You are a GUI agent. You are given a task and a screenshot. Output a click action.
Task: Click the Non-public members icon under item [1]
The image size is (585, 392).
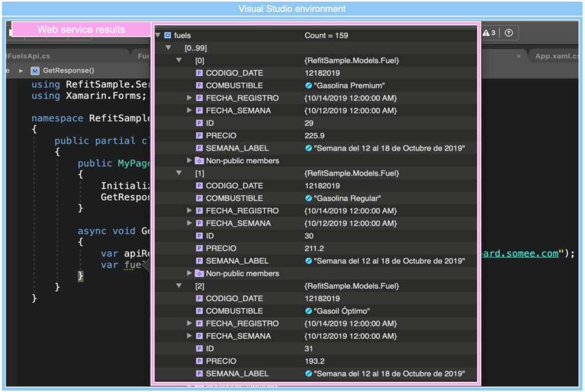[x=199, y=273]
